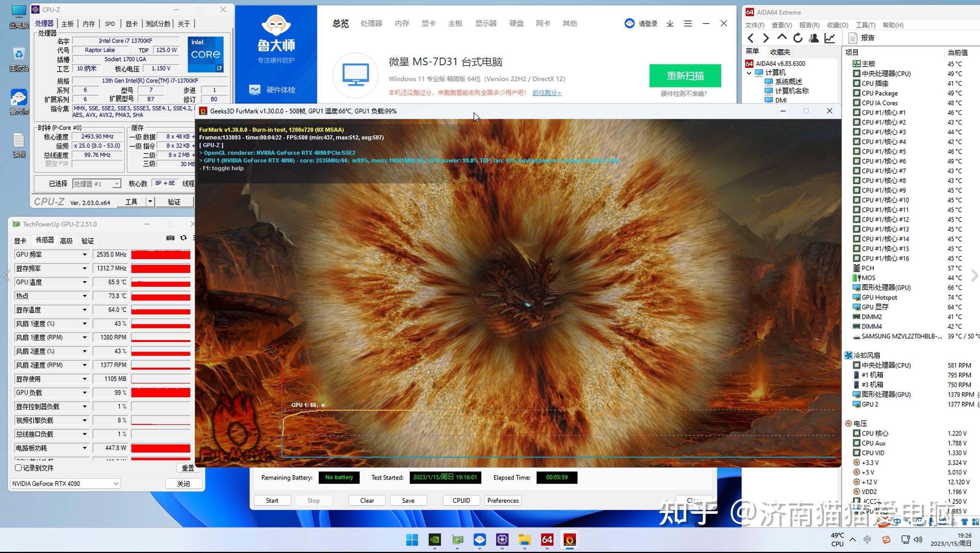Screen dimensions: 980x553
Task: Drag GPU负载slider in GPU-Z panel
Action: [161, 392]
